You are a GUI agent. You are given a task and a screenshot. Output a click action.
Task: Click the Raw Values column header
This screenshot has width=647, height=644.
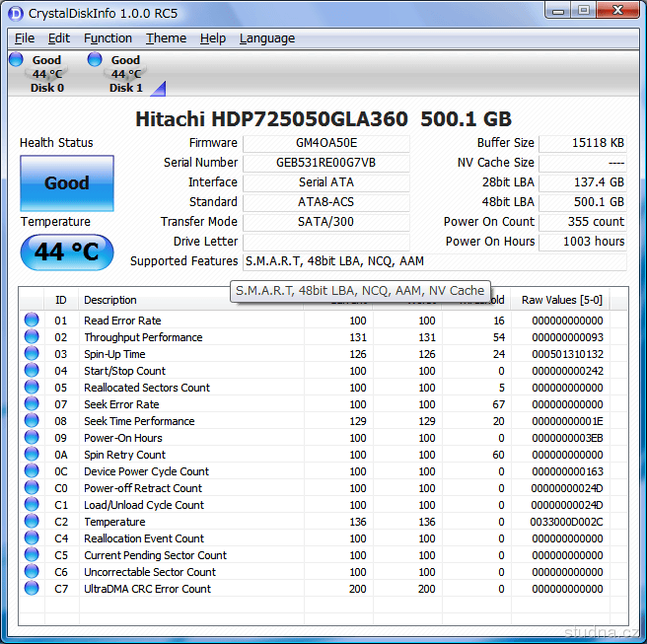561,300
